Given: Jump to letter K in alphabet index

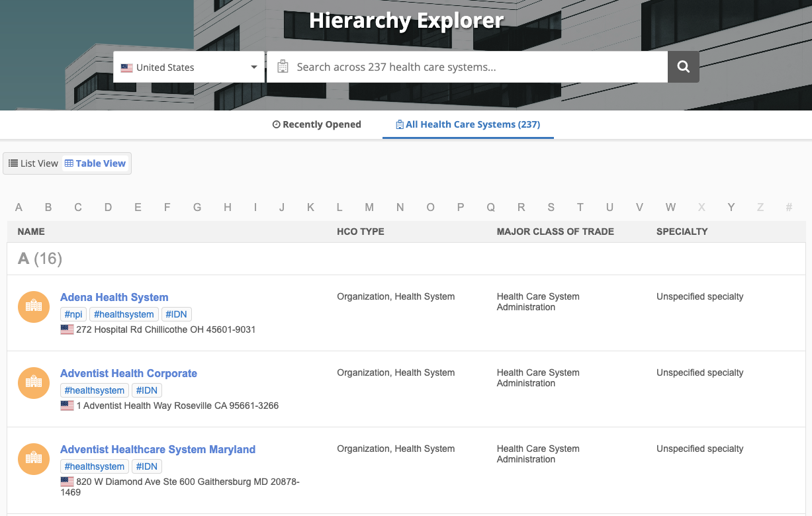Looking at the screenshot, I should click(310, 207).
